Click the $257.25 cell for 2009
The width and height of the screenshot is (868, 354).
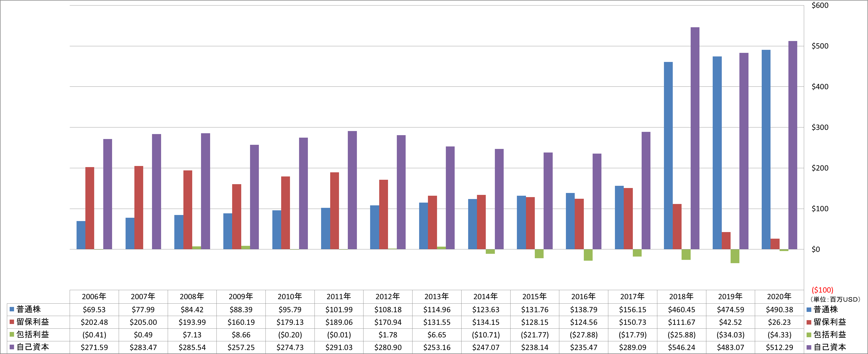[241, 347]
